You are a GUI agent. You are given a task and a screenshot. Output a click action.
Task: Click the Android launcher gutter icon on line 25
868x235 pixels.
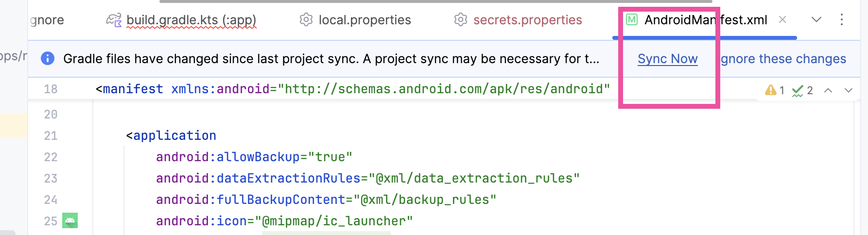pyautogui.click(x=70, y=220)
